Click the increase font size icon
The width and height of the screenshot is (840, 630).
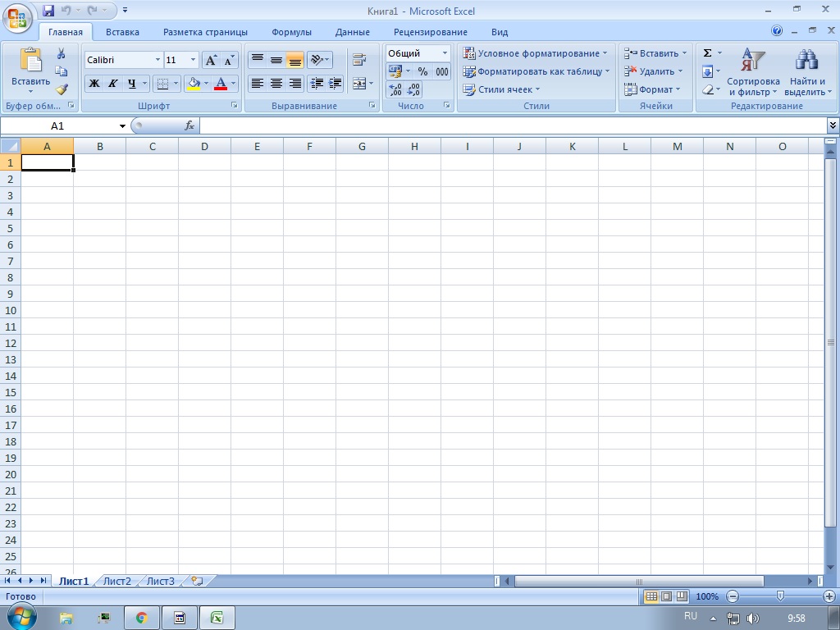tap(212, 60)
